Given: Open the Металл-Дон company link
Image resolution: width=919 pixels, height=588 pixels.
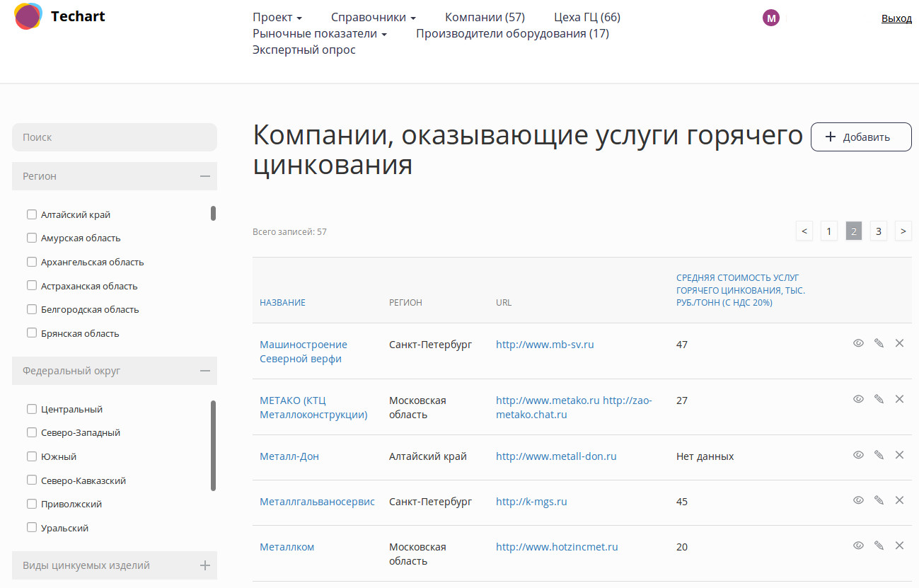Looking at the screenshot, I should tap(289, 456).
